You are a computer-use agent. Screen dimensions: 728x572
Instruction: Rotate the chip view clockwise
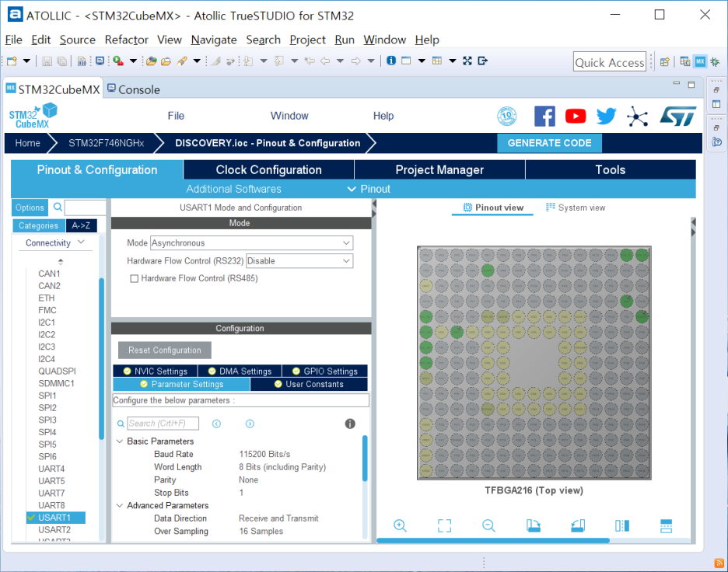pos(533,525)
